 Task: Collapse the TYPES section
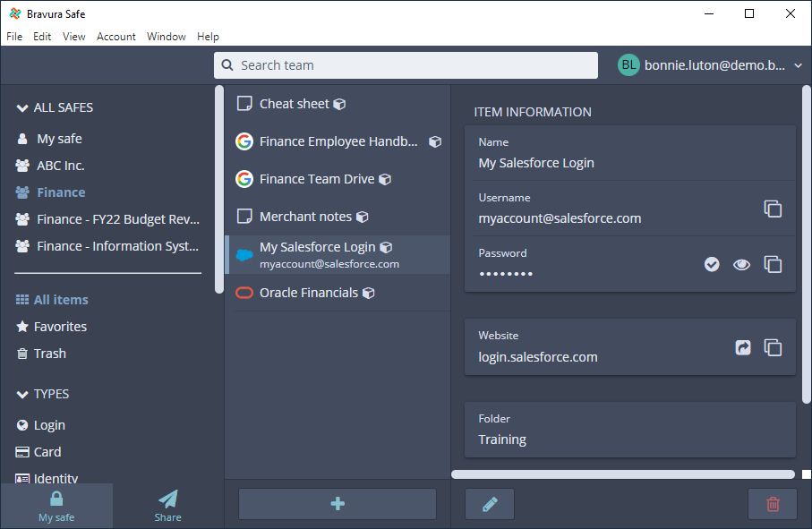[x=21, y=394]
